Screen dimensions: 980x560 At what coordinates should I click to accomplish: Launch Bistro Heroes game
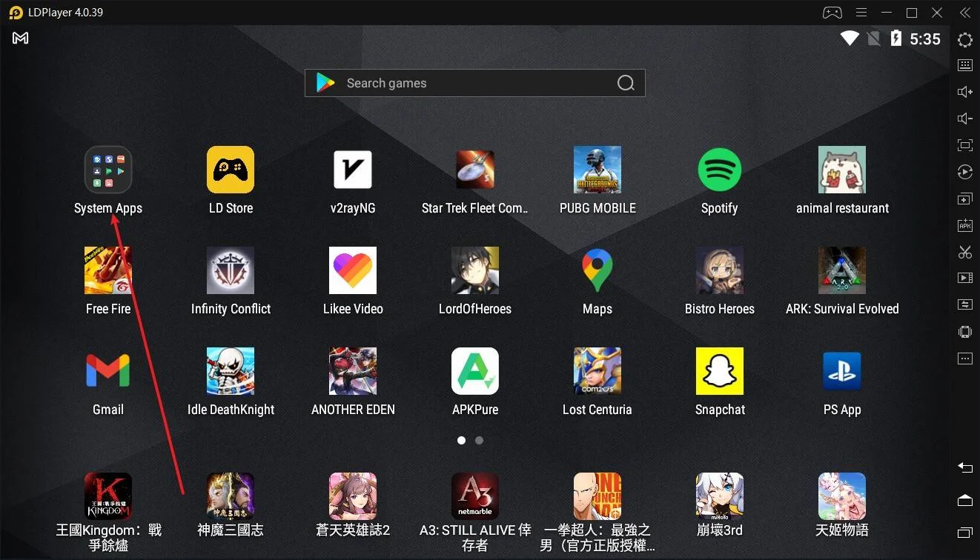(x=720, y=270)
